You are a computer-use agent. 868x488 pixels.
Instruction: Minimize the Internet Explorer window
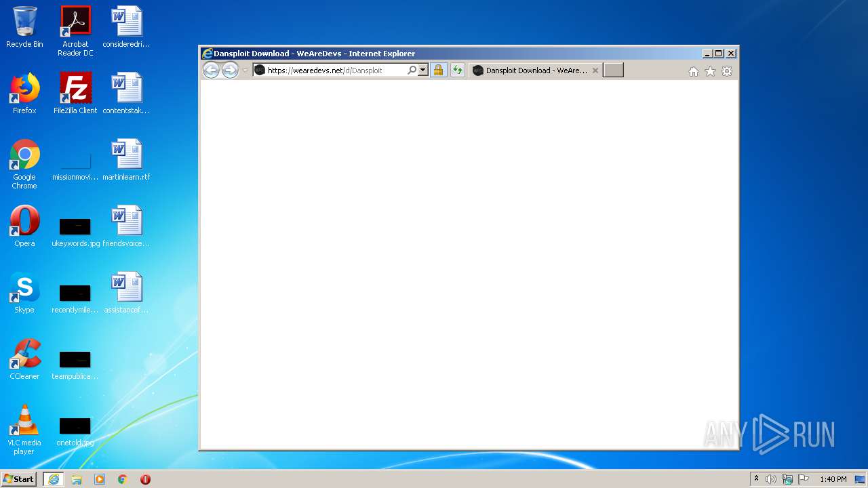(x=708, y=54)
